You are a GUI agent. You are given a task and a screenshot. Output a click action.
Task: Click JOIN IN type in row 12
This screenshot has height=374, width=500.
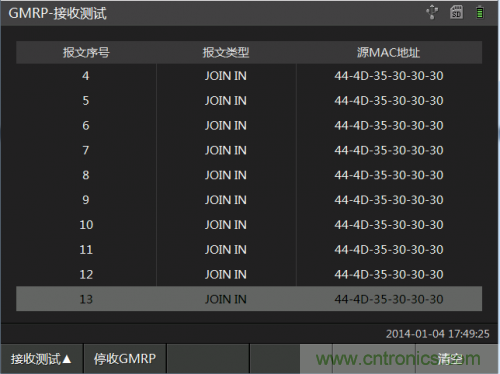pos(226,274)
